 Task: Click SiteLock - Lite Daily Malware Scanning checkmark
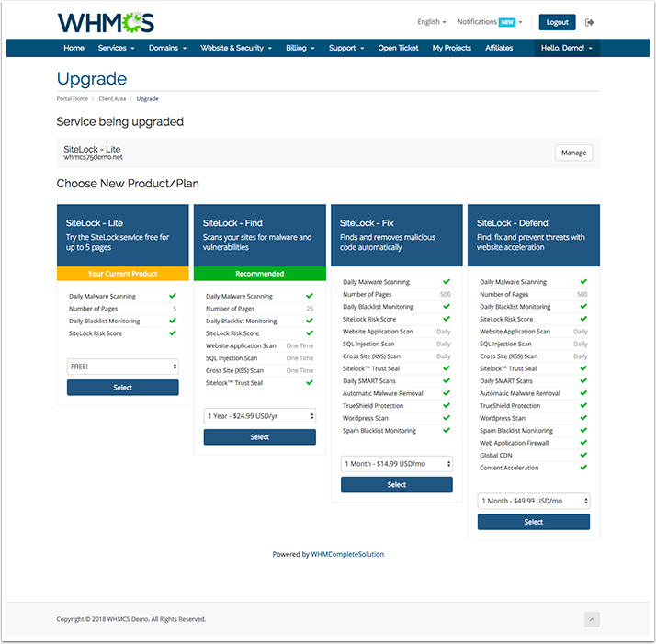[x=173, y=296]
